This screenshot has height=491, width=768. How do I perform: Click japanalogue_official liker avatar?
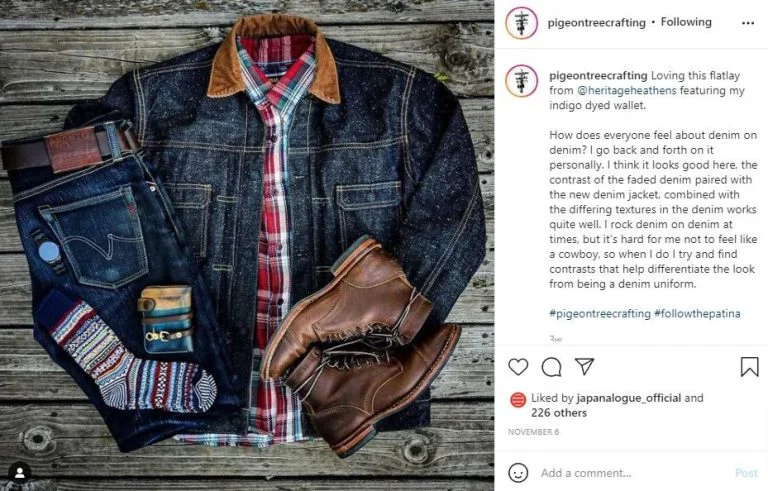[x=518, y=400]
